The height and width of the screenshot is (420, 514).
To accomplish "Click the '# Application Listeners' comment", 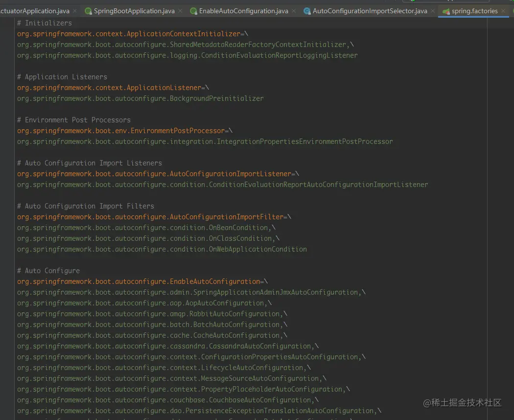I will click(62, 77).
